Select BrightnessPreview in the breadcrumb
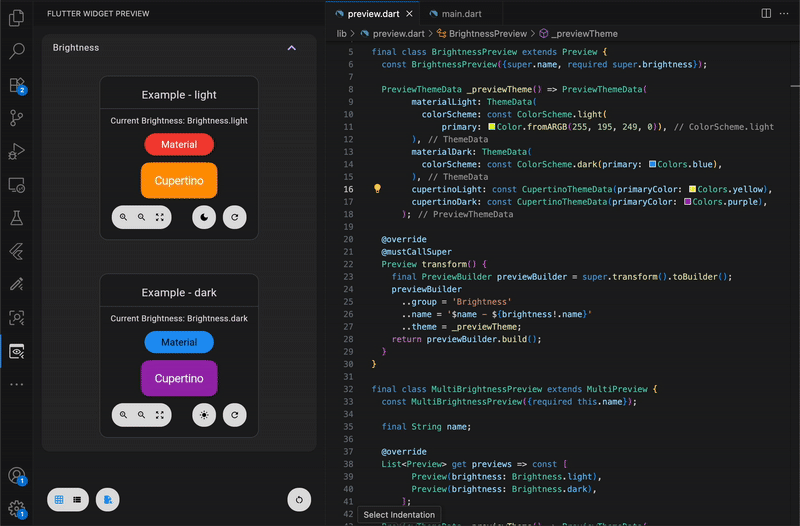 click(488, 33)
